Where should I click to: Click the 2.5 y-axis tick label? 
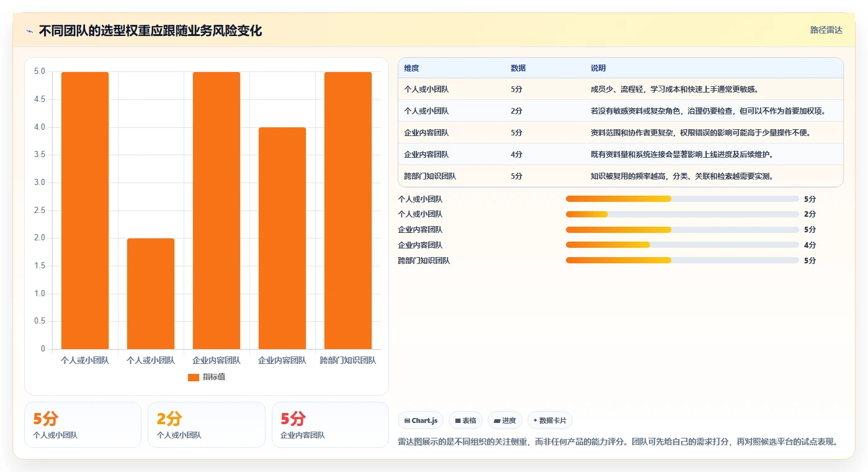point(39,211)
